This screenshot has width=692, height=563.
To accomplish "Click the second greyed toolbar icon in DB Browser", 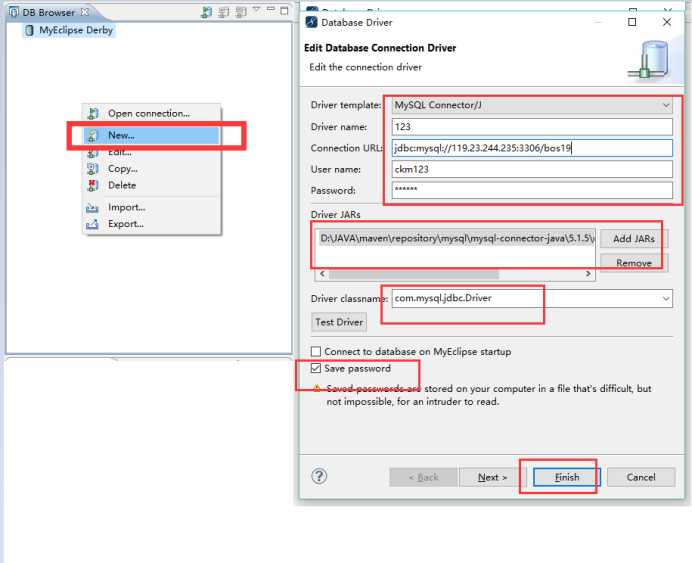I will tap(241, 12).
